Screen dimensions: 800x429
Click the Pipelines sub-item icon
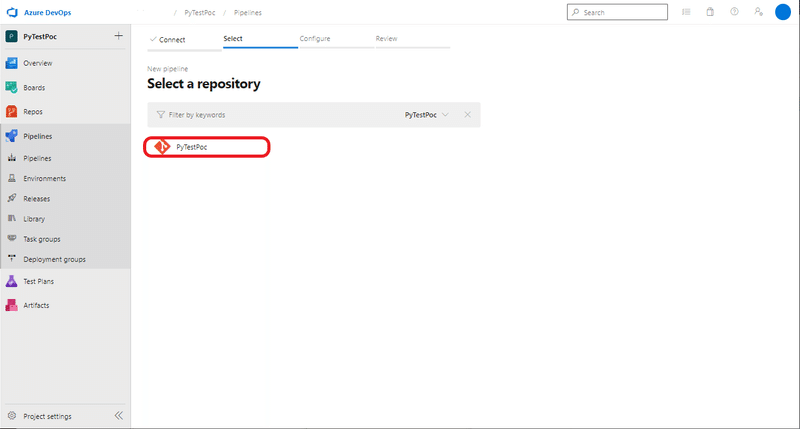pos(12,158)
